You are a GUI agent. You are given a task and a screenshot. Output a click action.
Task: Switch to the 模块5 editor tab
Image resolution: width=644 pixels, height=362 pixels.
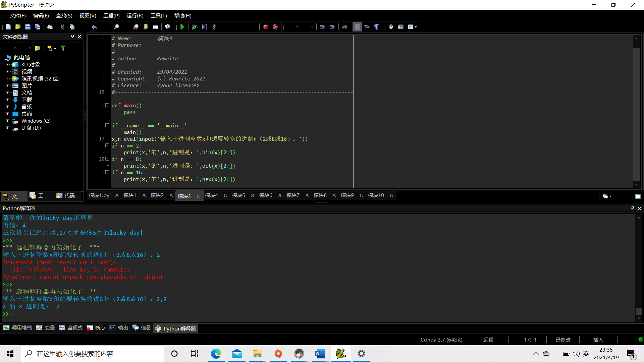tap(238, 195)
